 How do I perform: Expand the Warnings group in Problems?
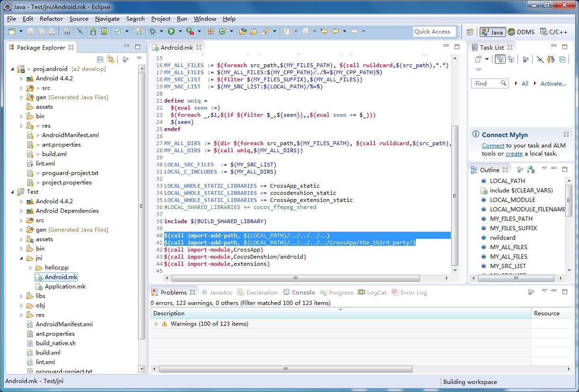coord(157,324)
